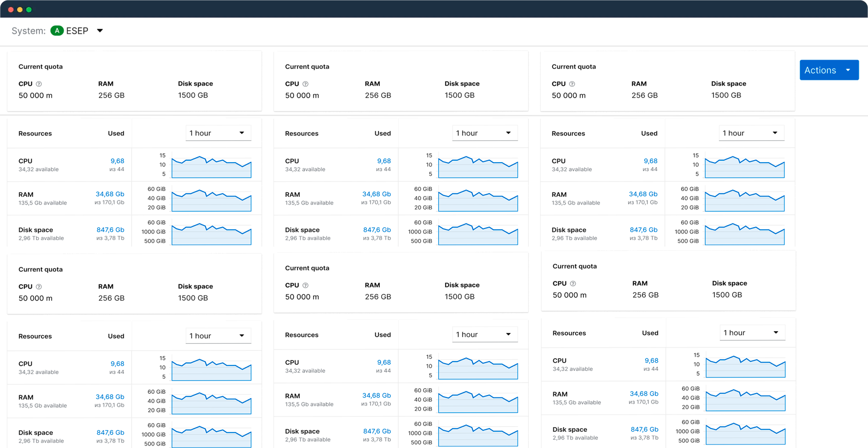
Task: Expand the Actions dropdown arrow
Action: tap(849, 70)
